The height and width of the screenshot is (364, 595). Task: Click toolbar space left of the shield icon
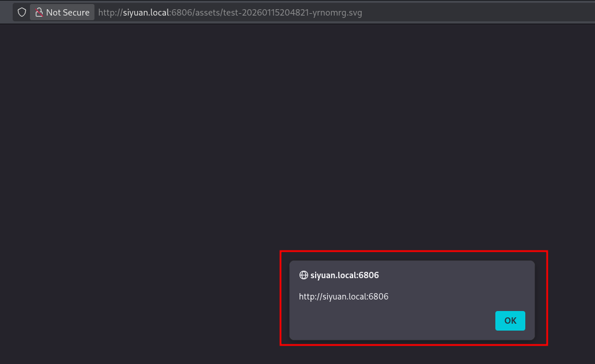pos(7,12)
